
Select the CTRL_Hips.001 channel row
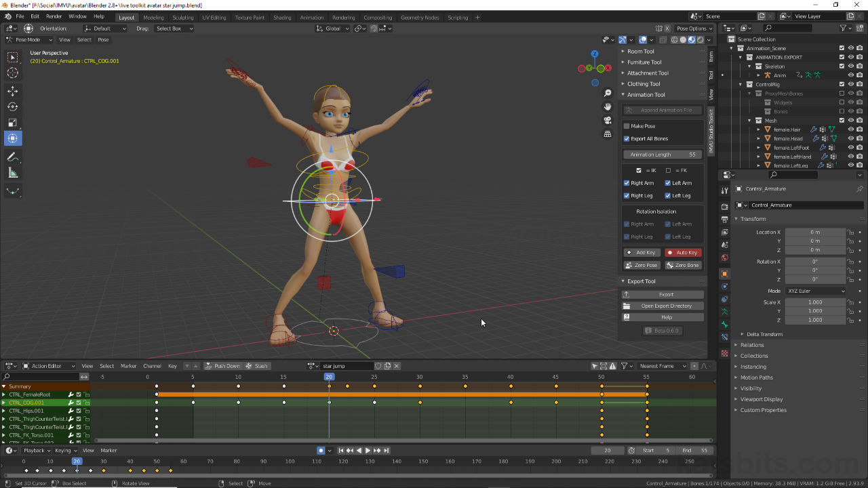coord(45,411)
